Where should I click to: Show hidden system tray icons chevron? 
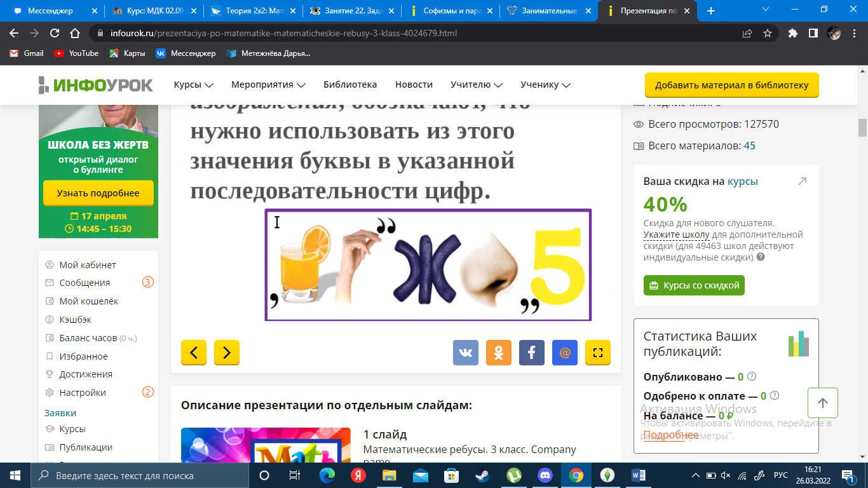pos(696,475)
